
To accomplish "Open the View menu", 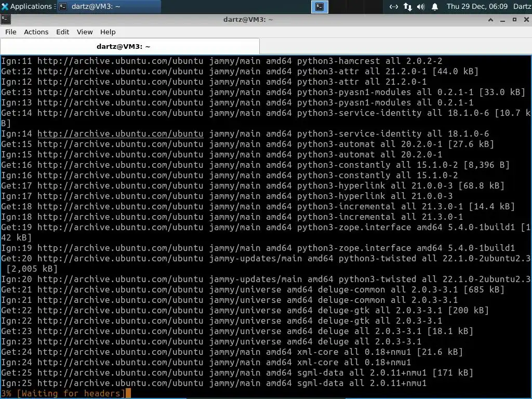I will 85,32.
